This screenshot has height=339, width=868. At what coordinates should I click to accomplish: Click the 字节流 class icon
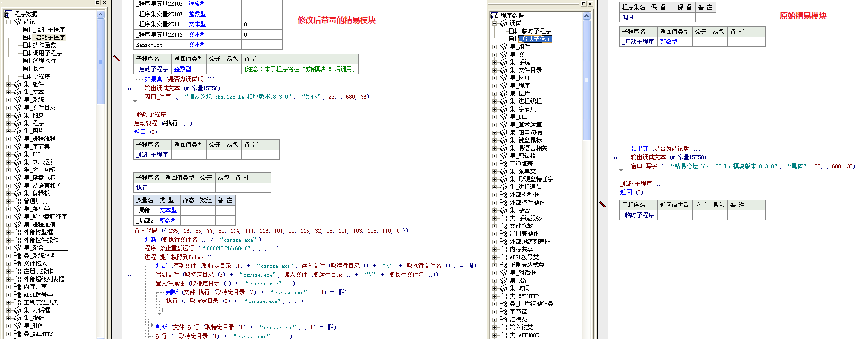(504, 312)
